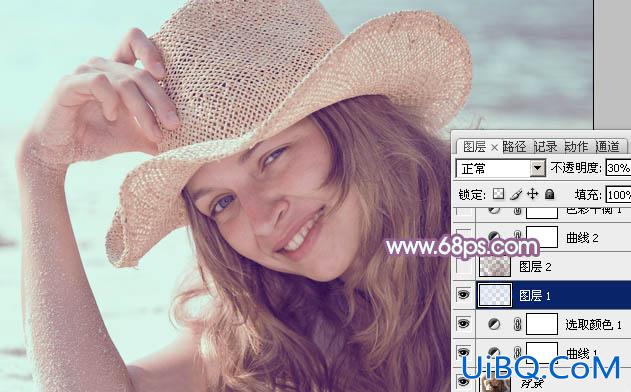Screen dimensions: 631x392
Task: Show the 曲线 2 layer visibility
Action: point(464,237)
